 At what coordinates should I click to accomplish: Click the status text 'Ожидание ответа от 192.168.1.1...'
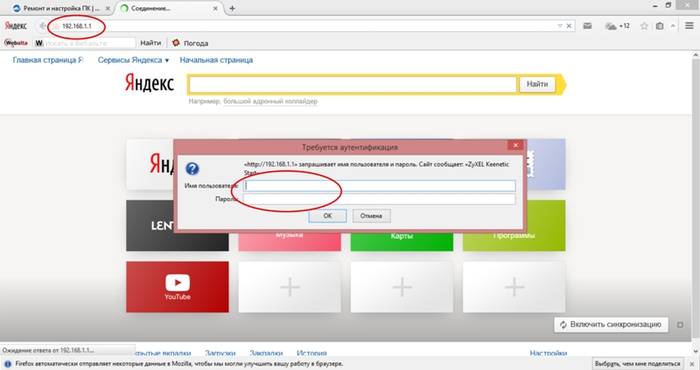point(48,350)
